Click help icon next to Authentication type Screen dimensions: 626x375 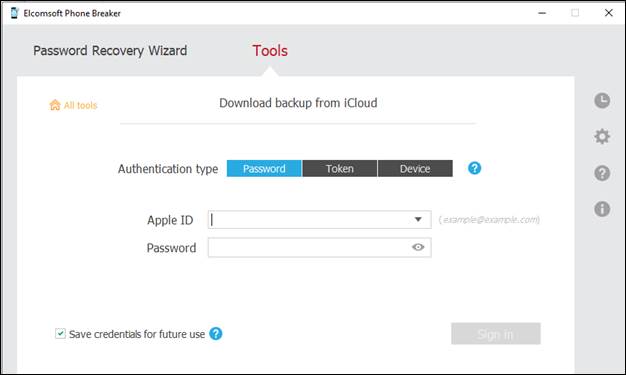click(x=474, y=168)
